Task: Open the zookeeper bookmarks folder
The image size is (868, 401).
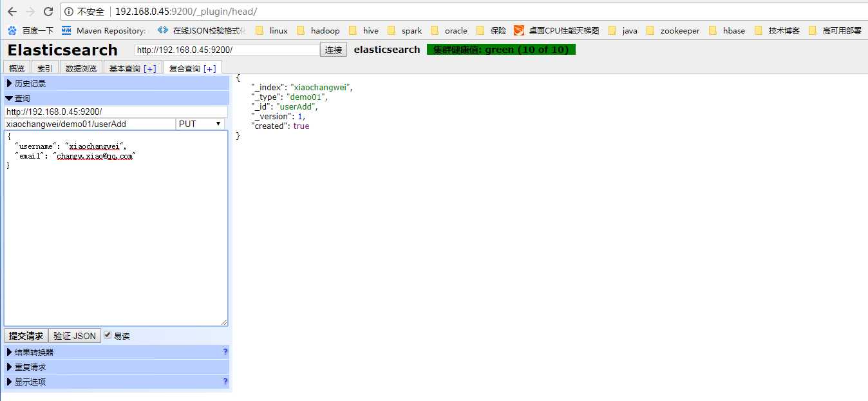Action: (673, 30)
